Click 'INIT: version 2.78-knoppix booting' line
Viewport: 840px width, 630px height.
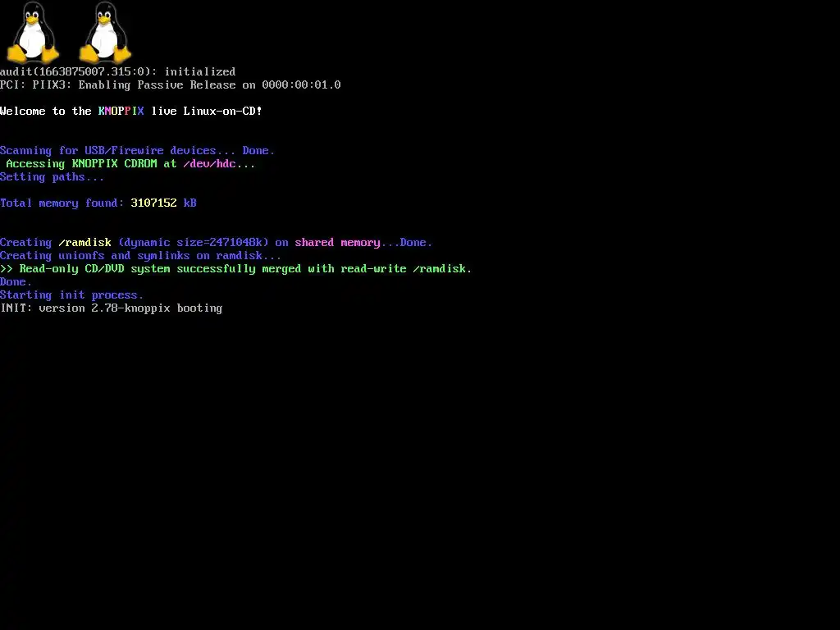[x=112, y=308]
